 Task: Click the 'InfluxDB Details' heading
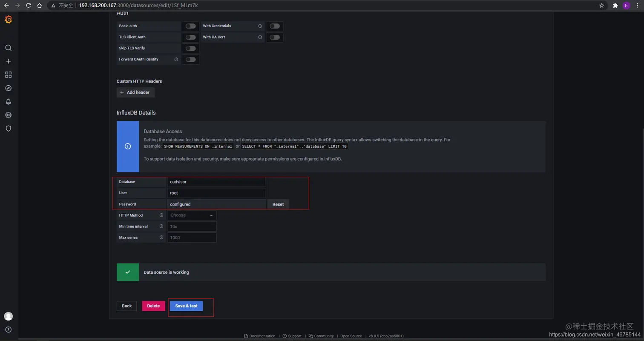coord(136,113)
